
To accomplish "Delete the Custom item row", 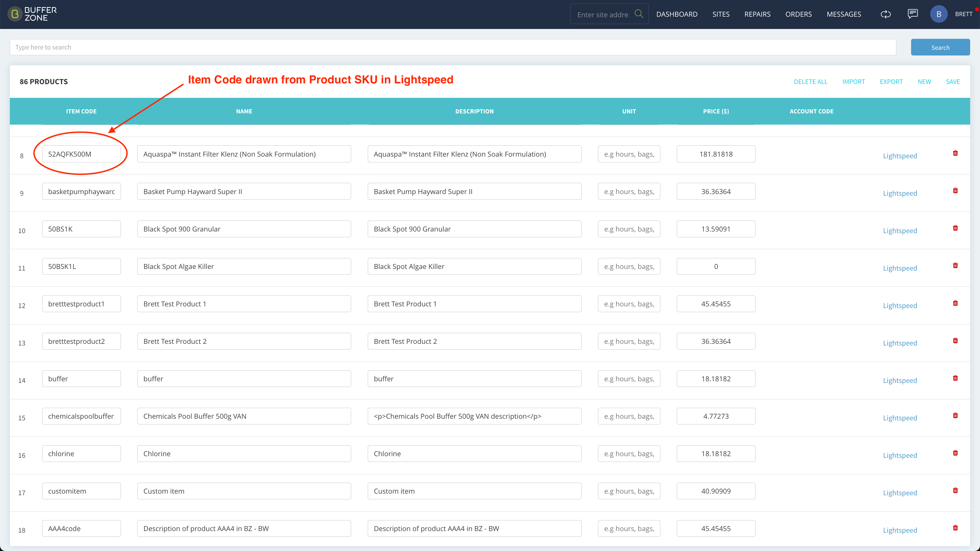I will tap(955, 491).
